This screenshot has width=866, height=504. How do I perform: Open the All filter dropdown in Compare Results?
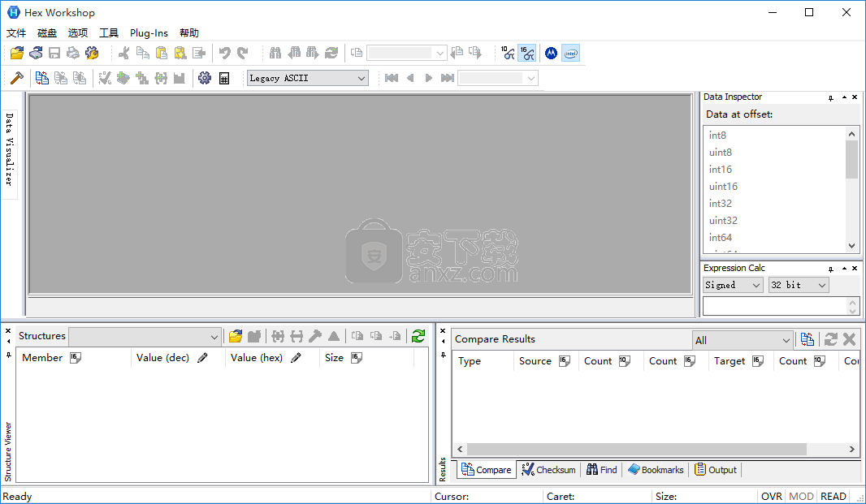click(x=743, y=341)
